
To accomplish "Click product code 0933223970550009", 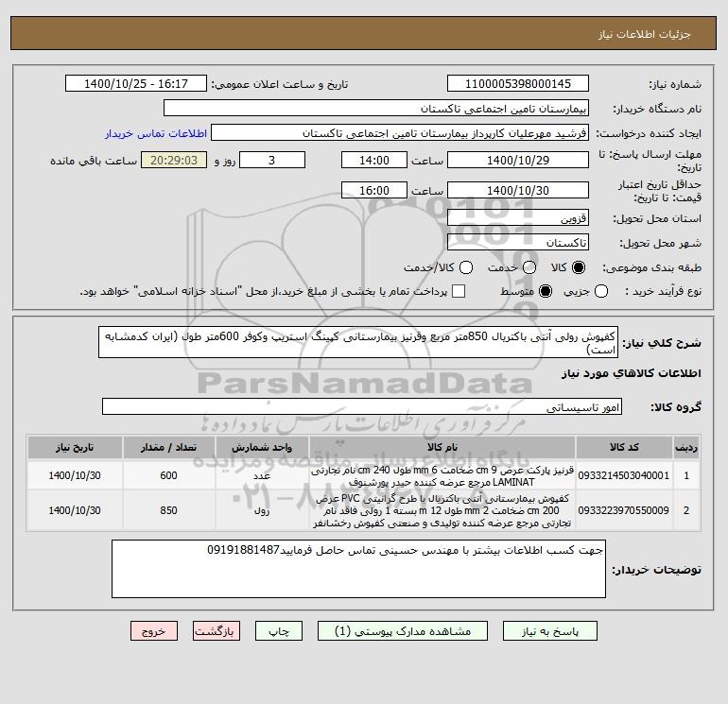I will pos(624,510).
